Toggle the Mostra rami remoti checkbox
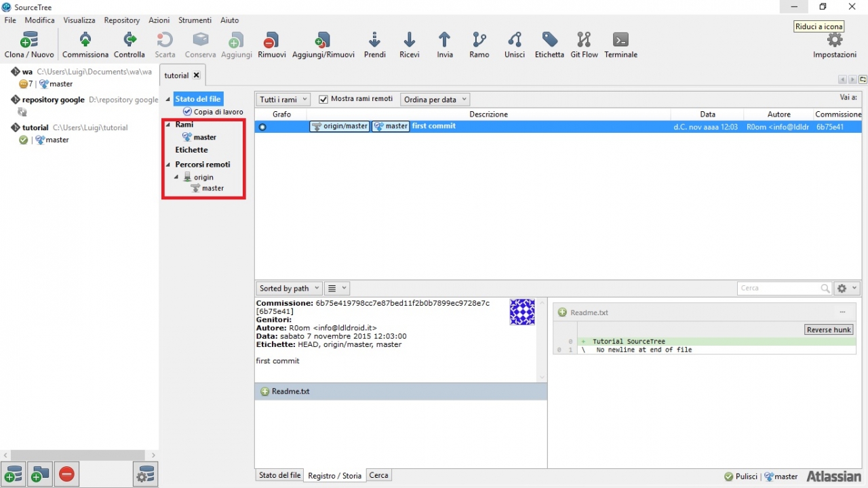Viewport: 868px width, 488px height. (323, 100)
